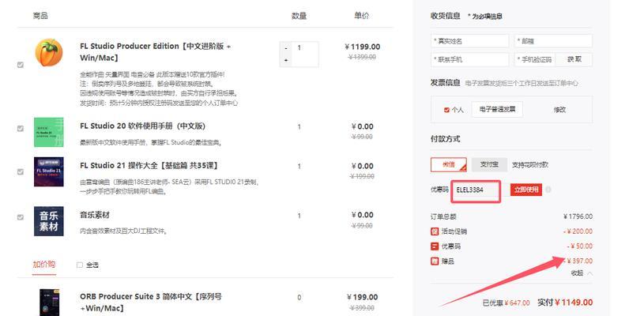The height and width of the screenshot is (316, 644).
Task: Click the info icon beside 立即使用
Action: coord(548,190)
